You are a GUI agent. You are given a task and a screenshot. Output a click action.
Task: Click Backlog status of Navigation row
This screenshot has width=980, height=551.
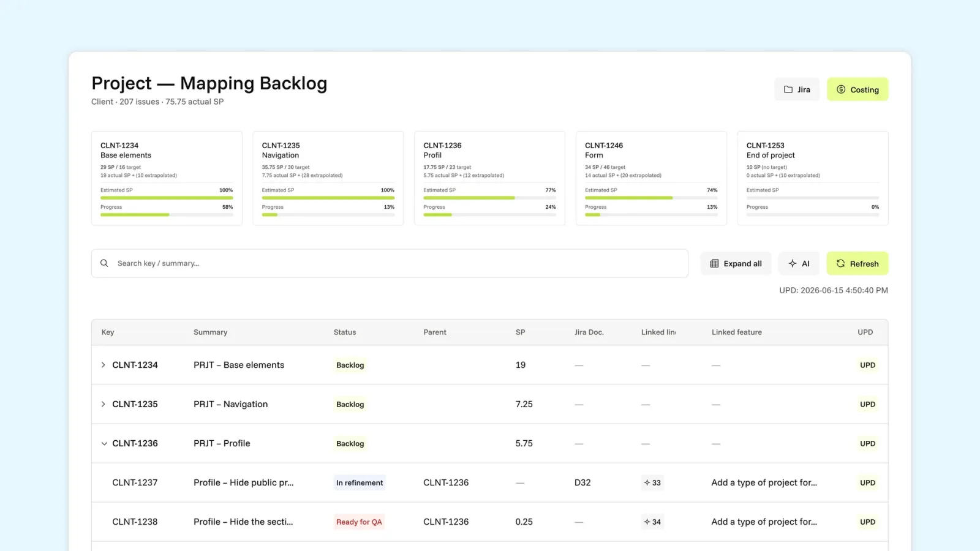click(x=350, y=404)
